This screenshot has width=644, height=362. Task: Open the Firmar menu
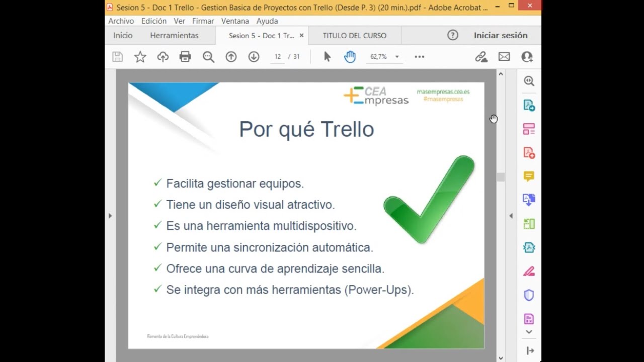[203, 21]
